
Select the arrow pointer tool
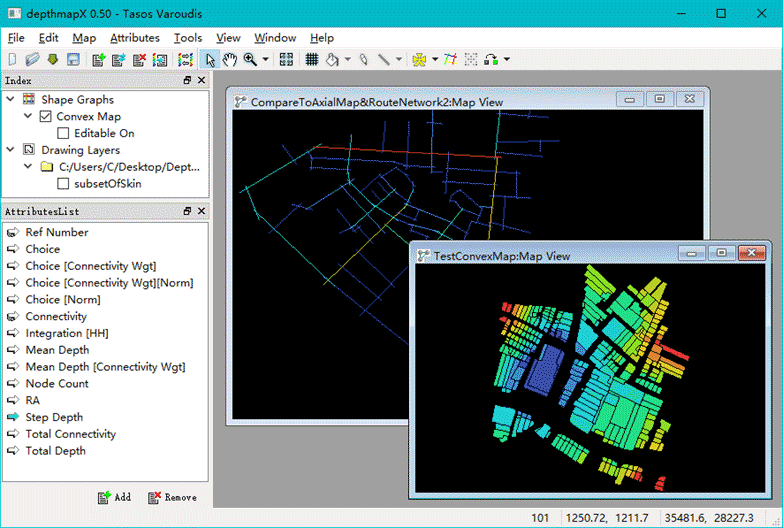(x=211, y=60)
